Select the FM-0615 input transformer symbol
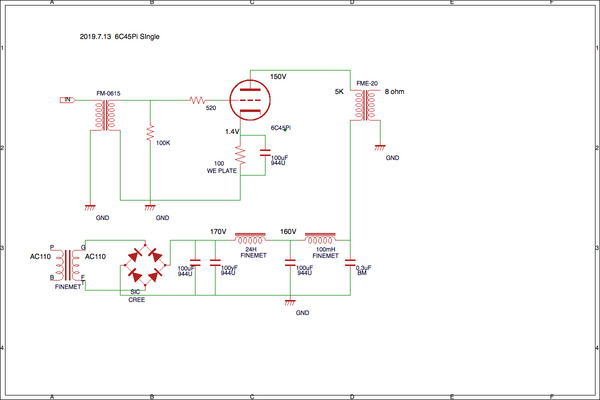The height and width of the screenshot is (400, 600). coord(105,115)
